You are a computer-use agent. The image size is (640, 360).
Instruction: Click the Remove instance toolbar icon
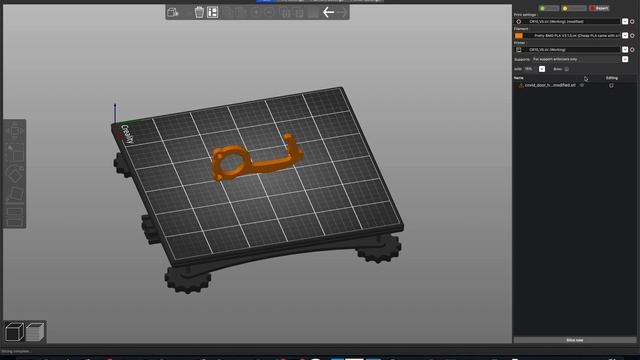(x=269, y=12)
